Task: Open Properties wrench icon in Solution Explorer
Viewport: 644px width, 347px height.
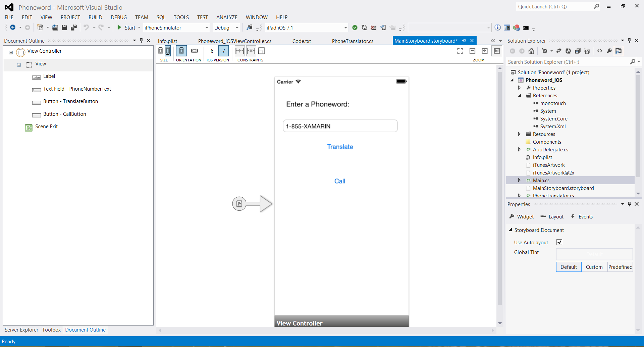Action: (x=609, y=51)
